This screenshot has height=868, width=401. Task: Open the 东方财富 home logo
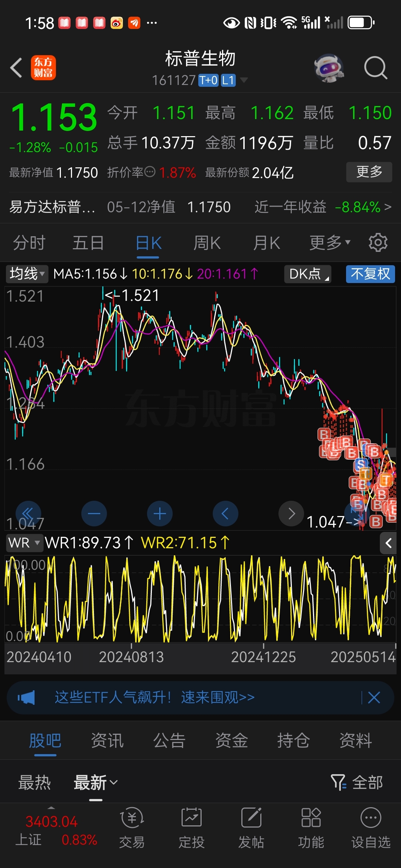43,68
